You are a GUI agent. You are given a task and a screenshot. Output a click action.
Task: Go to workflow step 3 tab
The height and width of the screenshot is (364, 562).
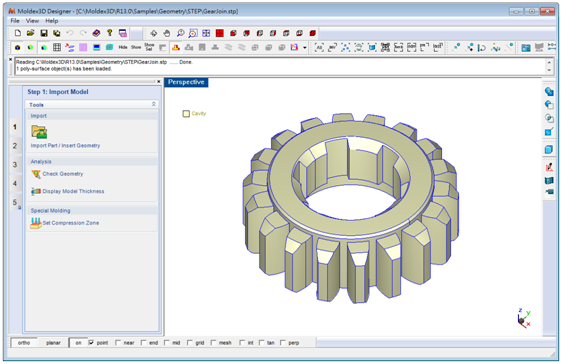tap(15, 165)
